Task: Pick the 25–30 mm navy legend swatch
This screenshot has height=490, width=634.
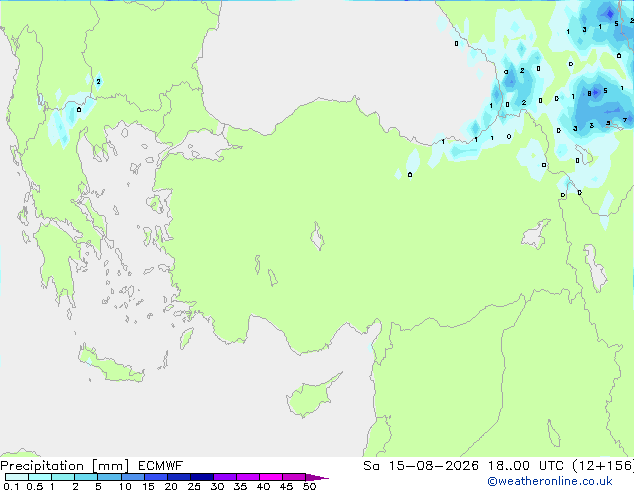Action: click(x=201, y=477)
